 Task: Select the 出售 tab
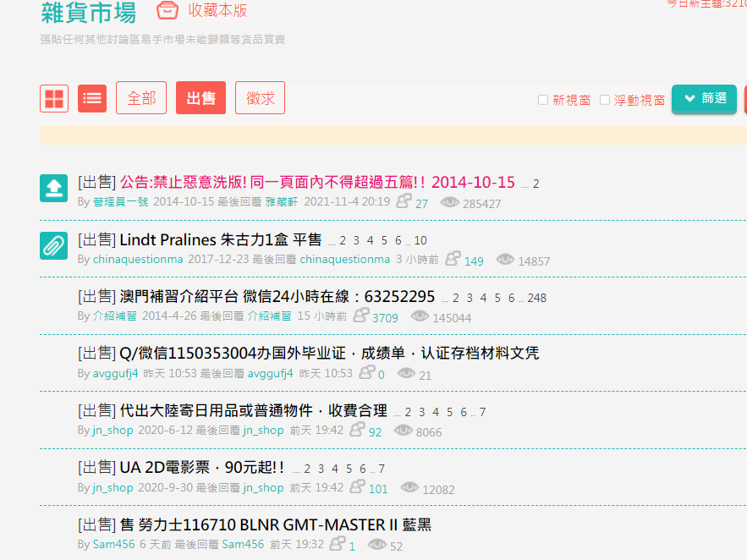click(200, 98)
